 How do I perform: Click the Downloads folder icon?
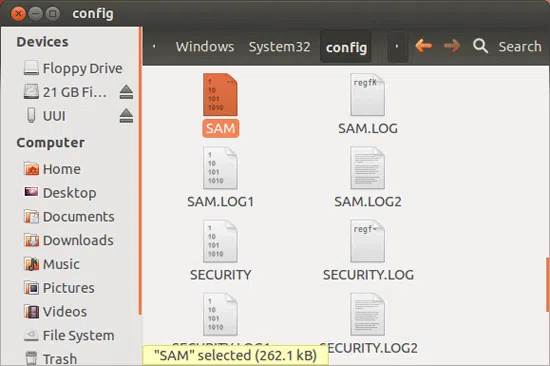coord(31,240)
